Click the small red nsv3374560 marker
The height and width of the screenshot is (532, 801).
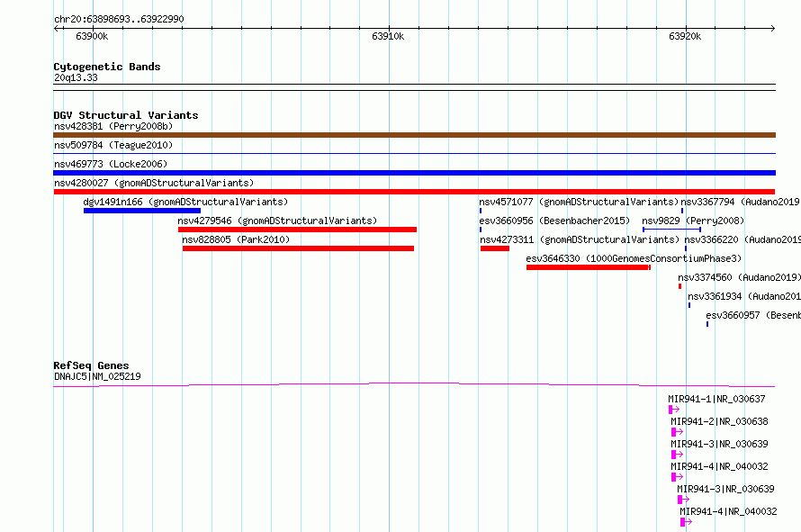click(679, 286)
